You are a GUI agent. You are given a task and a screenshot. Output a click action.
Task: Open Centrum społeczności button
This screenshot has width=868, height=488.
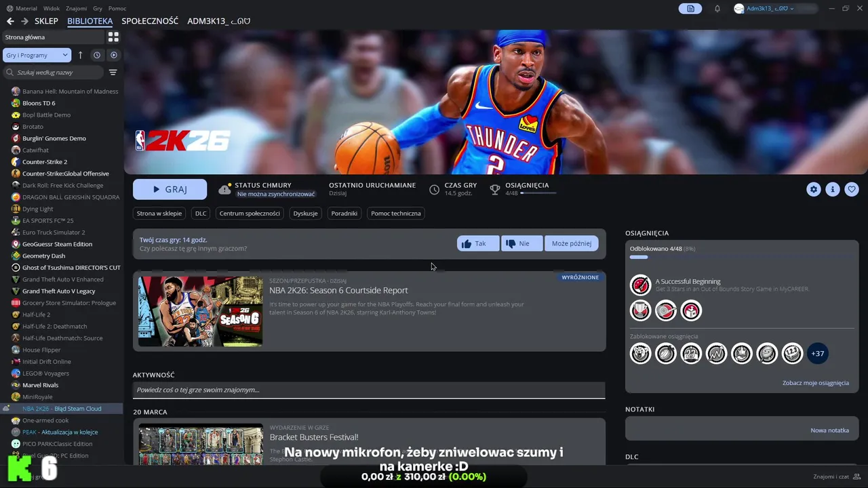click(250, 213)
